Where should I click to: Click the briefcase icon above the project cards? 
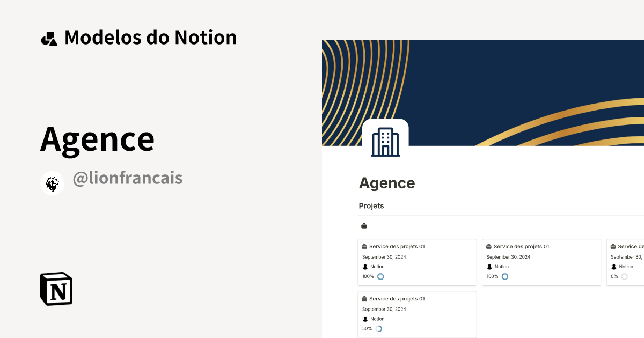(364, 225)
